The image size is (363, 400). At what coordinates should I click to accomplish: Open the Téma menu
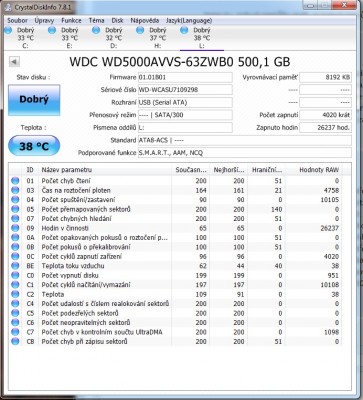point(96,20)
